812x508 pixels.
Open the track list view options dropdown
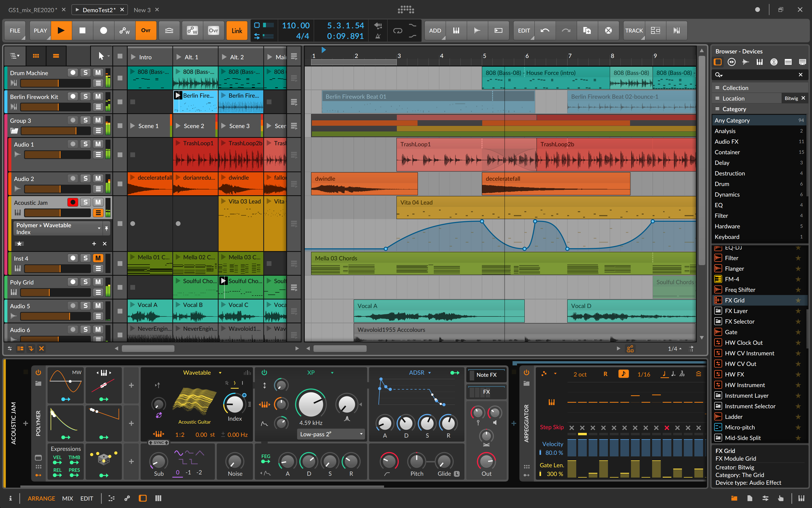pos(15,56)
